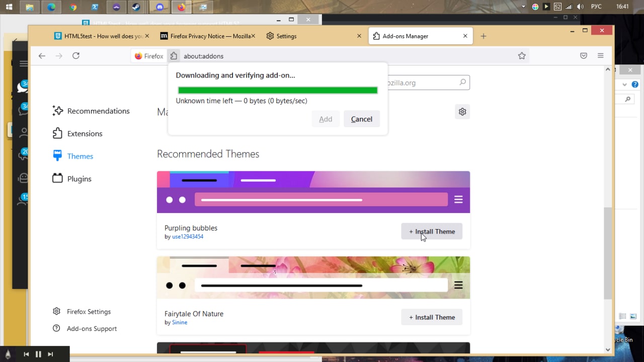This screenshot has width=644, height=362.
Task: Open the Firefox Settings sidebar link
Action: click(82, 312)
